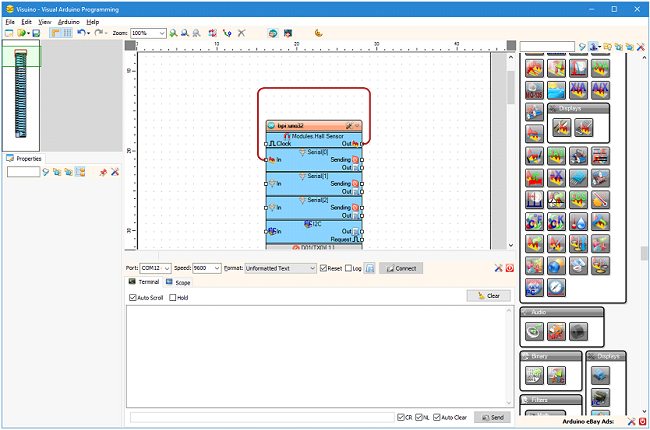Select the blue globe component icon
The width and height of the screenshot is (650, 430).
tap(556, 266)
